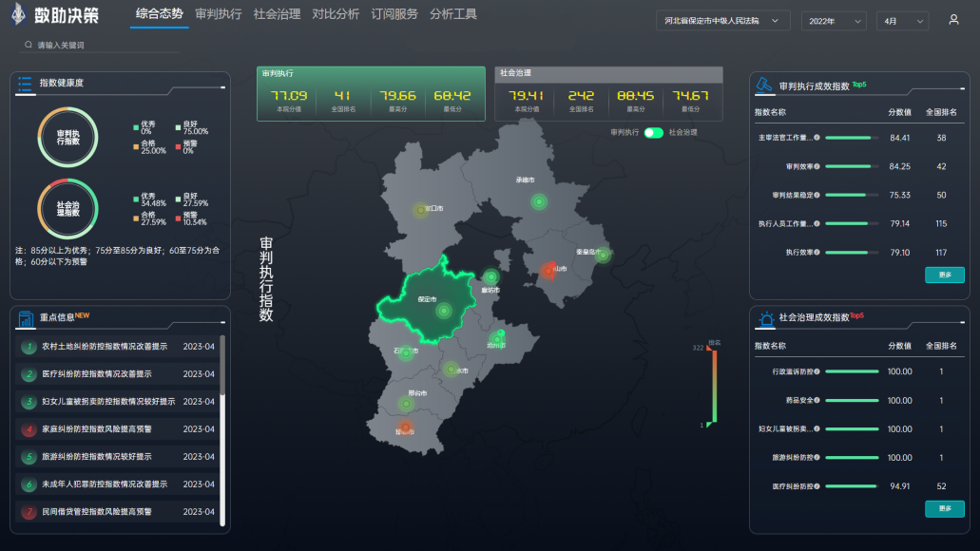Image resolution: width=980 pixels, height=551 pixels.
Task: Open 农村土地纠纷防控指数情况改善提示 item
Action: click(x=105, y=347)
